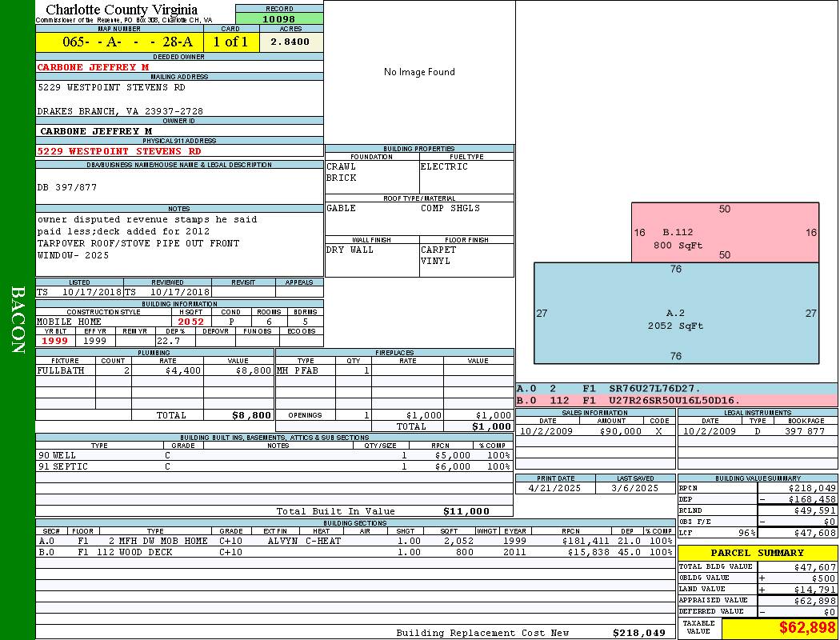Image resolution: width=840 pixels, height=640 pixels.
Task: Click the Charlotte County Virginia title
Action: coord(122,10)
